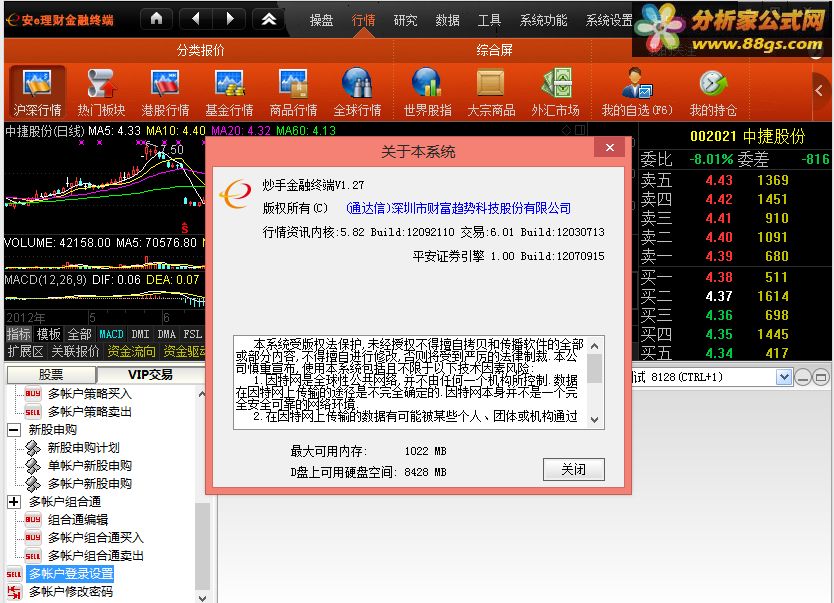Open the 系统设置 menu

point(608,20)
